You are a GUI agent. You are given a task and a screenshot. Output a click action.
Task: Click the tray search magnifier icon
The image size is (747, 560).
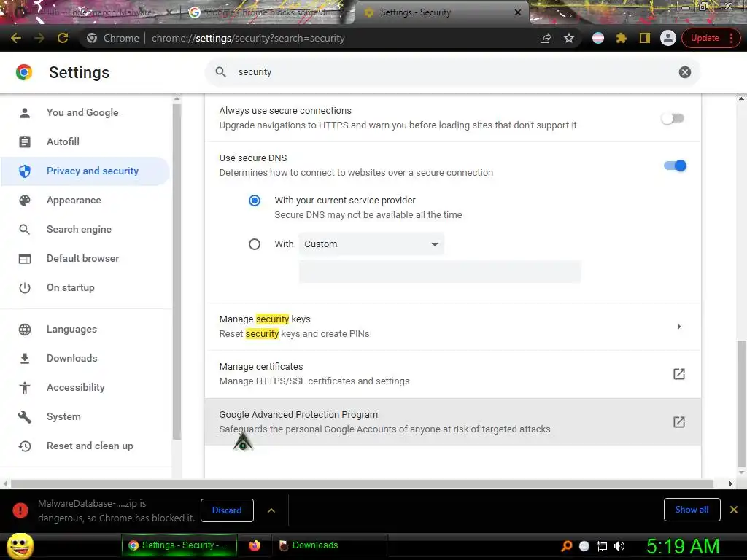point(567,545)
